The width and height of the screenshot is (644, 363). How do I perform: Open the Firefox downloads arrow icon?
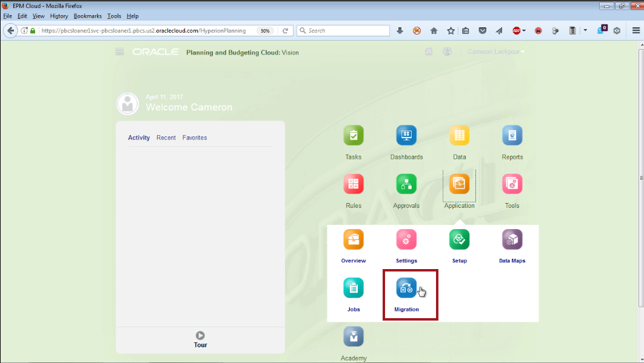click(x=400, y=31)
